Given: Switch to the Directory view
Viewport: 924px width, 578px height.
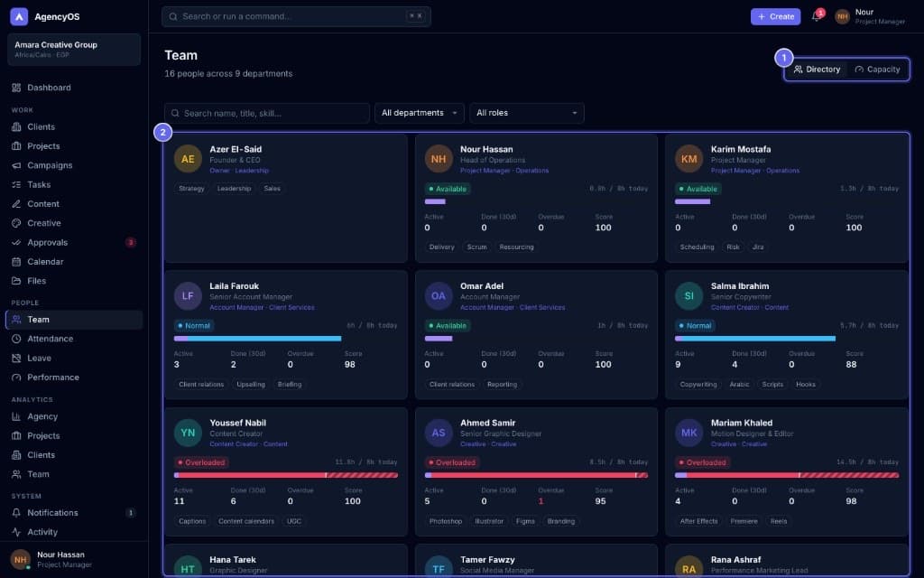Looking at the screenshot, I should point(816,69).
